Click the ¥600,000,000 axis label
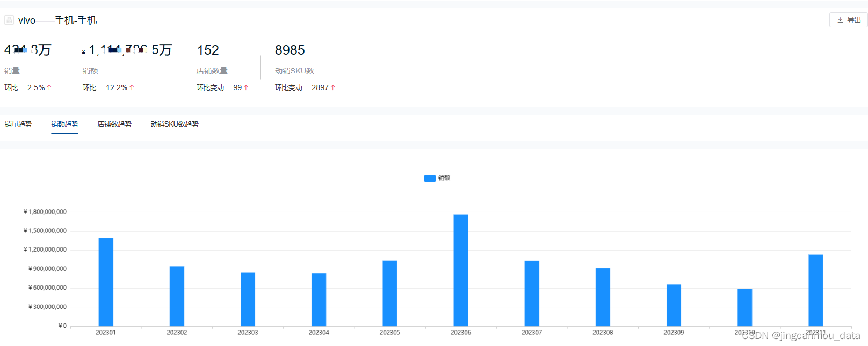 [x=47, y=288]
